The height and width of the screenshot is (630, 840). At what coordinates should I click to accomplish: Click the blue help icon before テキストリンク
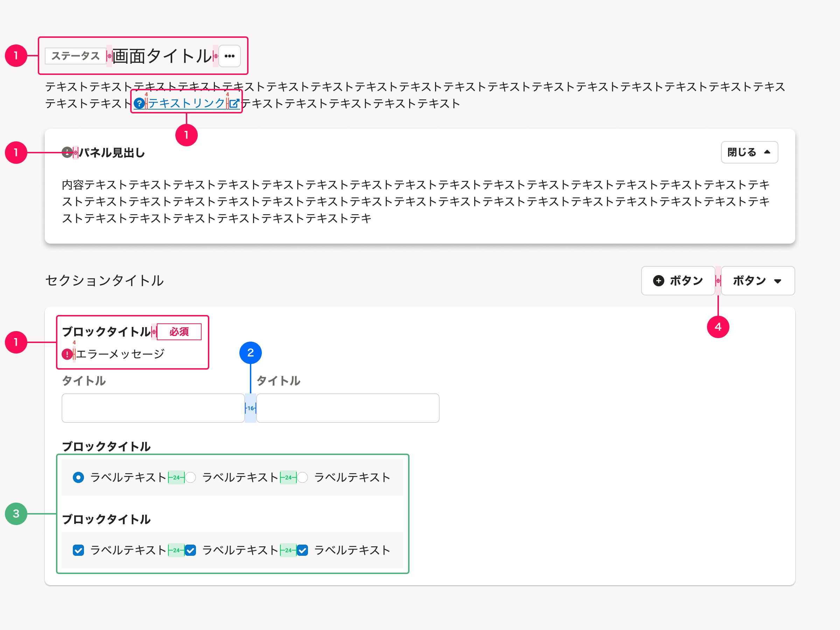click(x=140, y=103)
